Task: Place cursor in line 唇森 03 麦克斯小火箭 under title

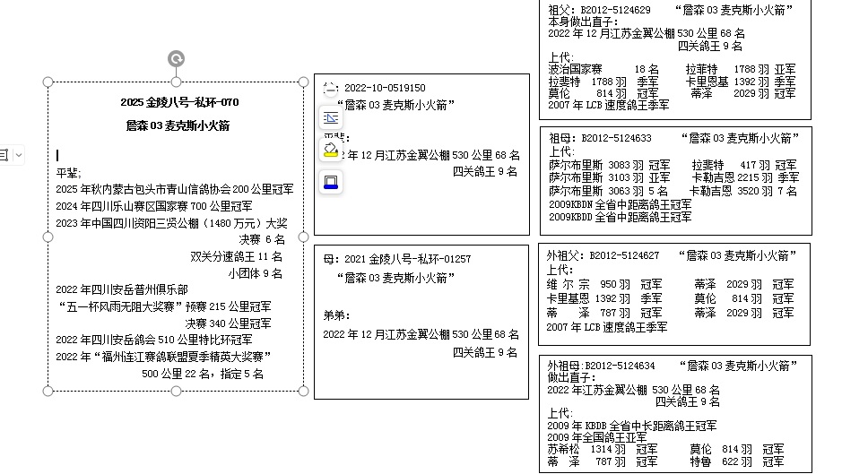Action: [x=178, y=125]
